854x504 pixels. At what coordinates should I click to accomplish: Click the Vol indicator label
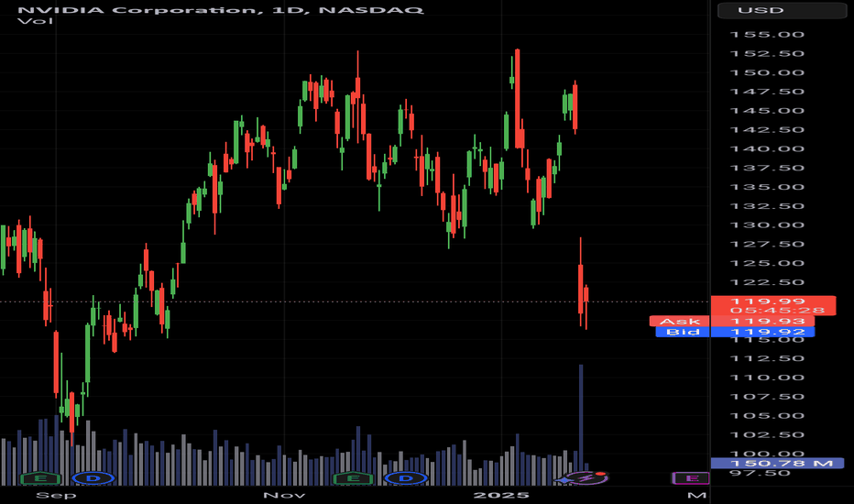[36, 21]
